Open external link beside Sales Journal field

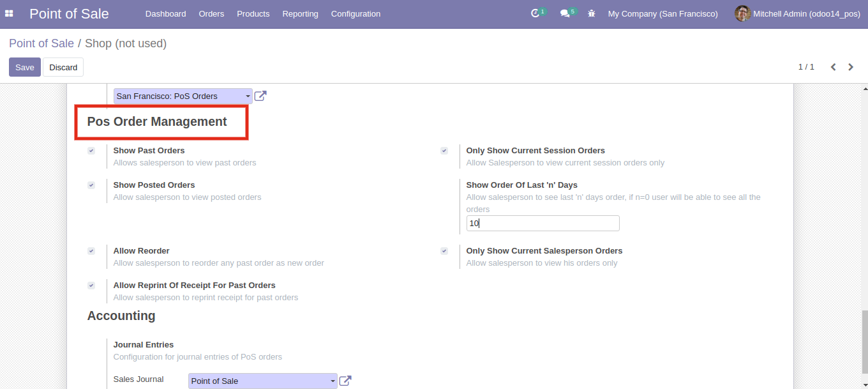[345, 381]
